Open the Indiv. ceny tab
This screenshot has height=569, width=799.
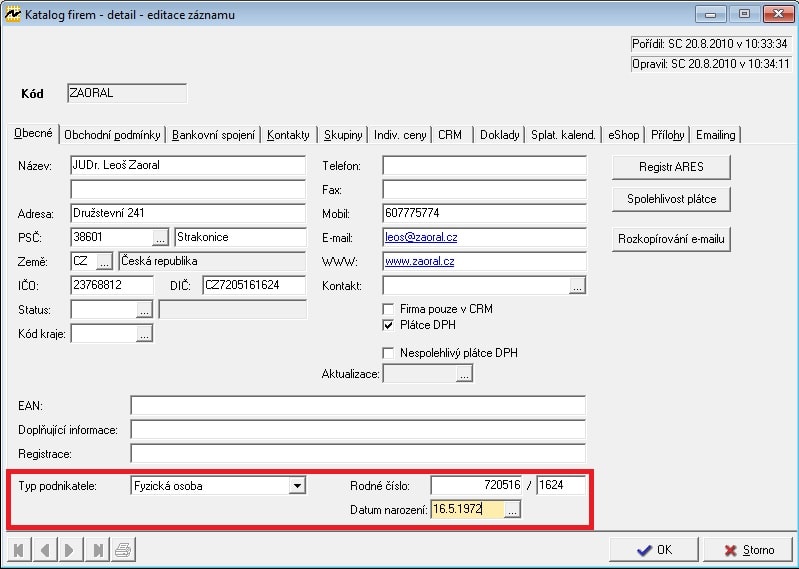(400, 135)
